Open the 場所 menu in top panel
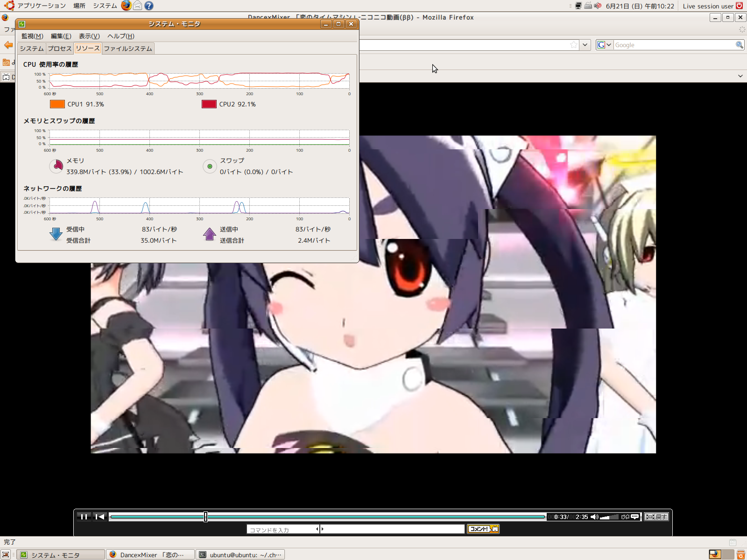The image size is (747, 560). pos(79,6)
